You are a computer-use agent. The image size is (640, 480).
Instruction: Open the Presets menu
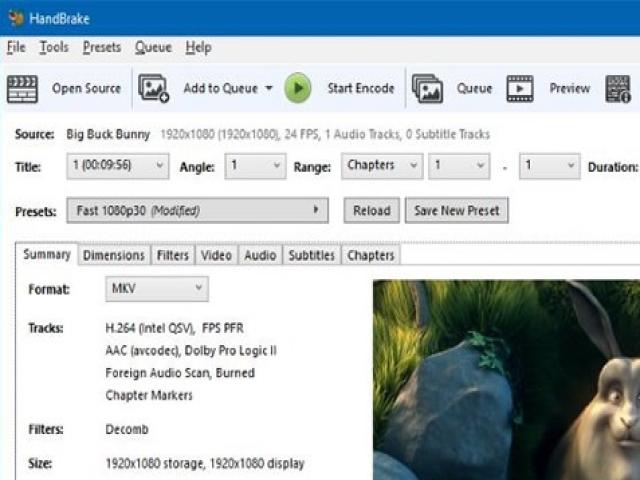click(x=102, y=47)
